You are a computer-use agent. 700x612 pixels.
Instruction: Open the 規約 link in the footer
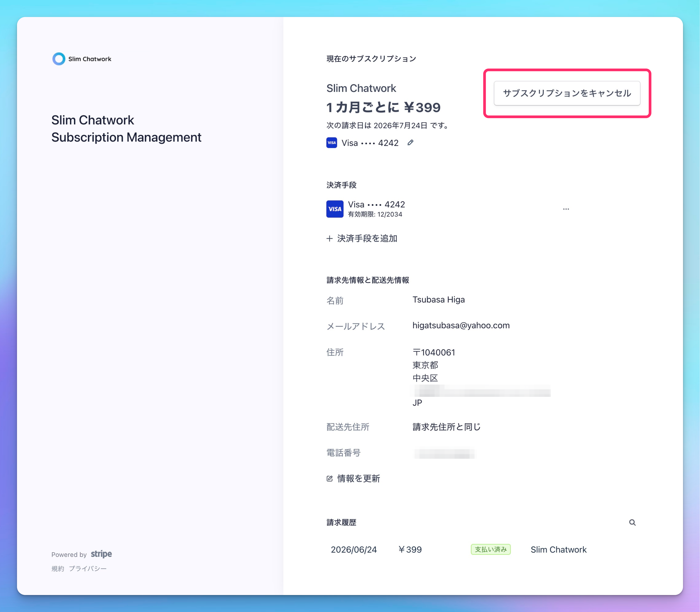pyautogui.click(x=58, y=569)
